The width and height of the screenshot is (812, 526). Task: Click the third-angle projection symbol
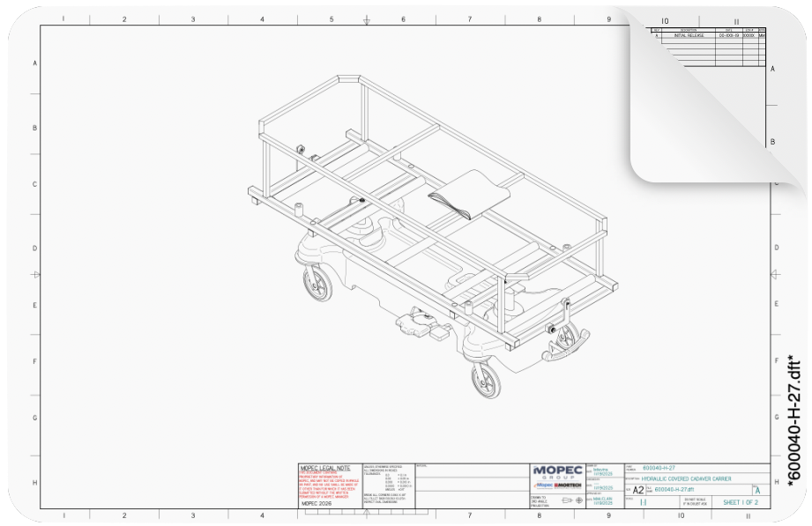pyautogui.click(x=571, y=500)
